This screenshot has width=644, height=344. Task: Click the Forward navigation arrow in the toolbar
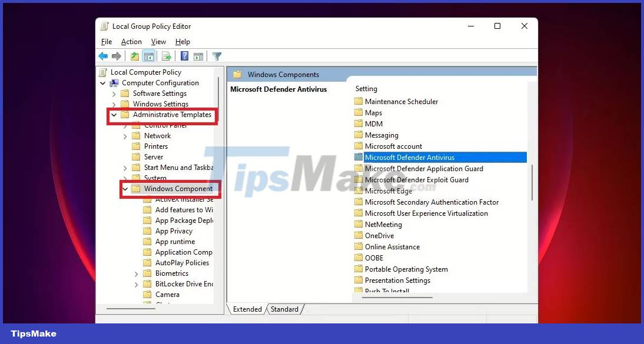(117, 56)
